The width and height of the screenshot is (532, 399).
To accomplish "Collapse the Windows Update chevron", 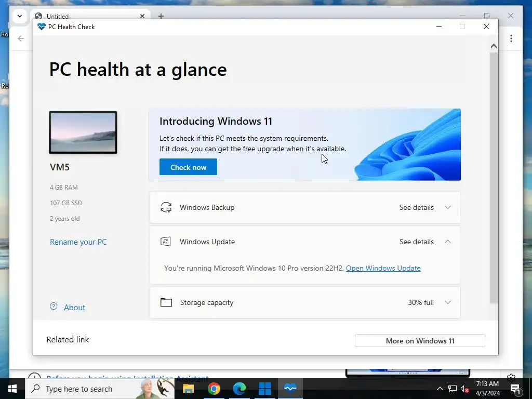I will pyautogui.click(x=447, y=242).
